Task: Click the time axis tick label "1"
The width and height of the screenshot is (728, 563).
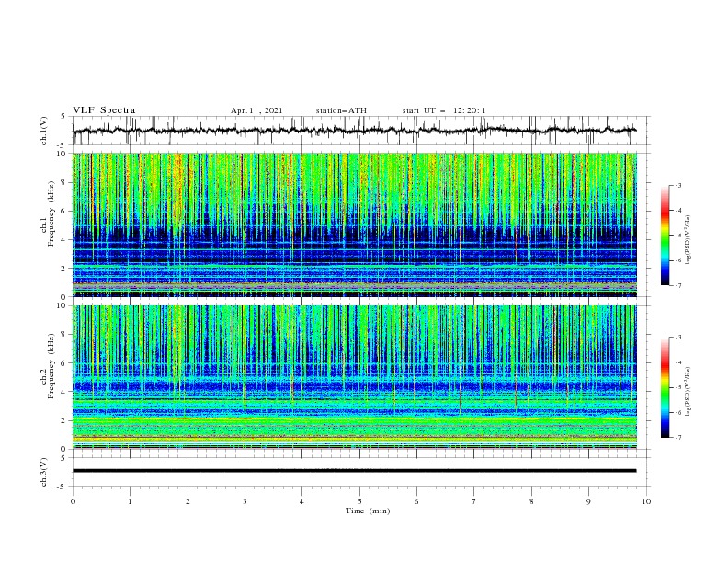Action: 130,501
